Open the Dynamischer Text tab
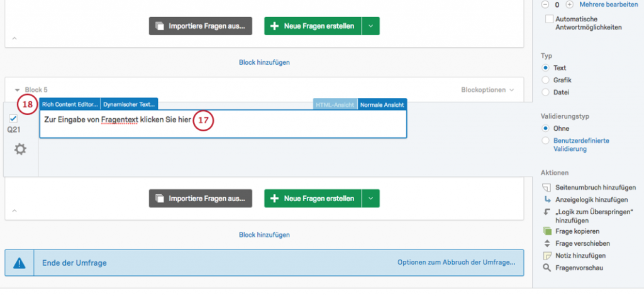 [130, 105]
